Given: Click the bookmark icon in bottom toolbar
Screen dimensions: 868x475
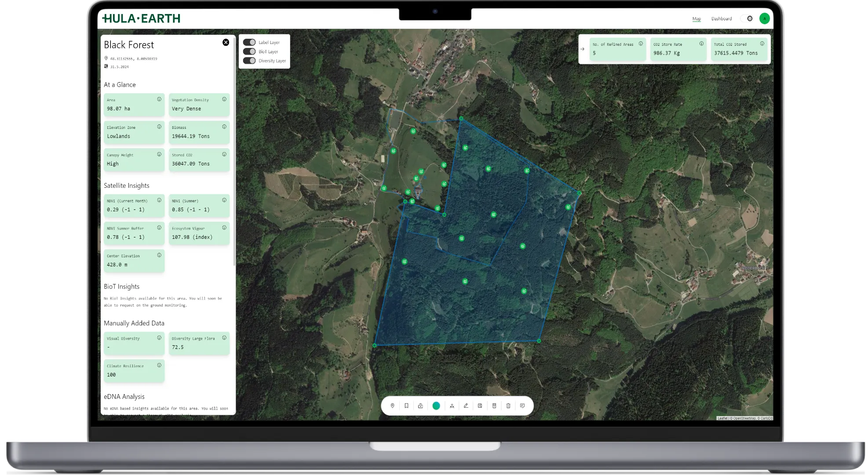Looking at the screenshot, I should (x=406, y=406).
